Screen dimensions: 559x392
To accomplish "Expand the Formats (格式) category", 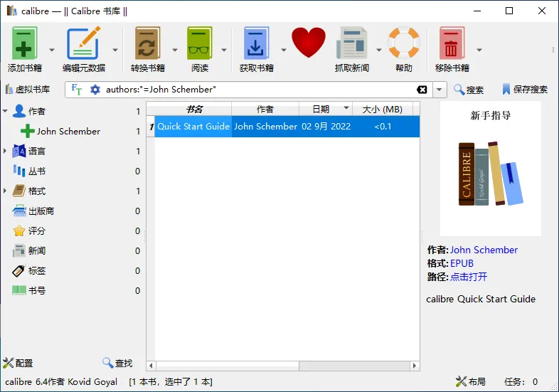I will pyautogui.click(x=5, y=191).
